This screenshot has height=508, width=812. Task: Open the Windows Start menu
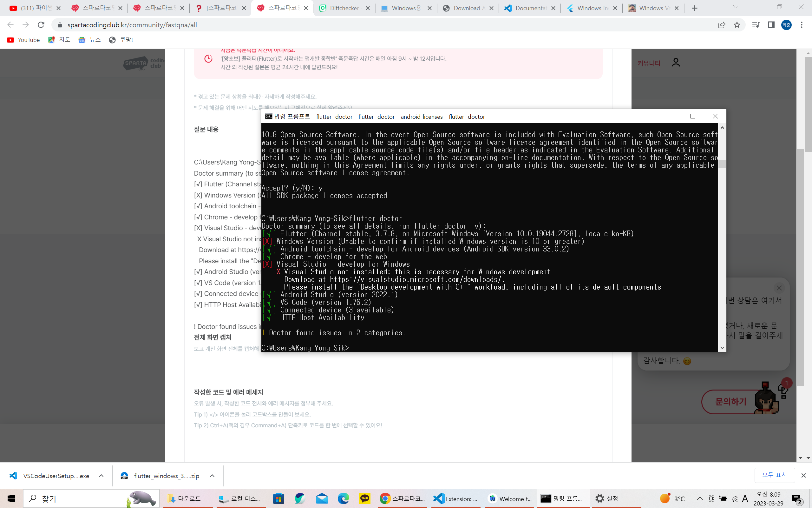pos(11,498)
